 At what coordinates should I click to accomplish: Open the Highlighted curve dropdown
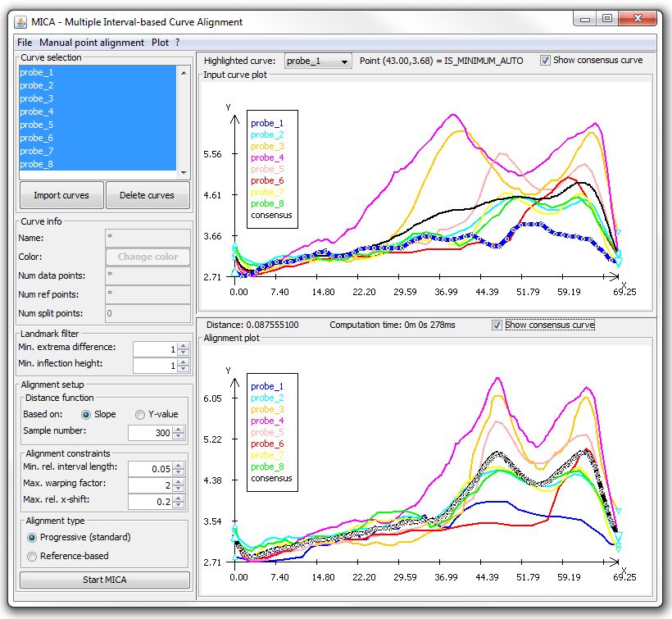[x=318, y=61]
